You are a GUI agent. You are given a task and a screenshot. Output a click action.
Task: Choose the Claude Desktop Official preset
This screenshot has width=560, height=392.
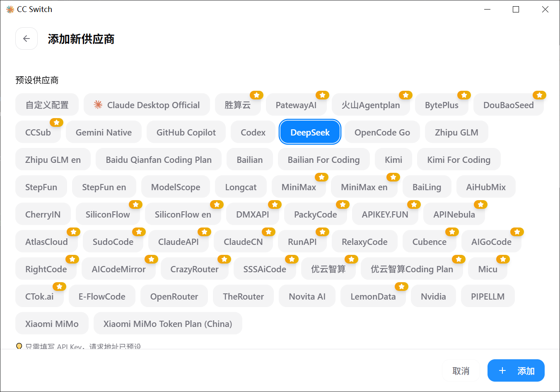pos(147,105)
